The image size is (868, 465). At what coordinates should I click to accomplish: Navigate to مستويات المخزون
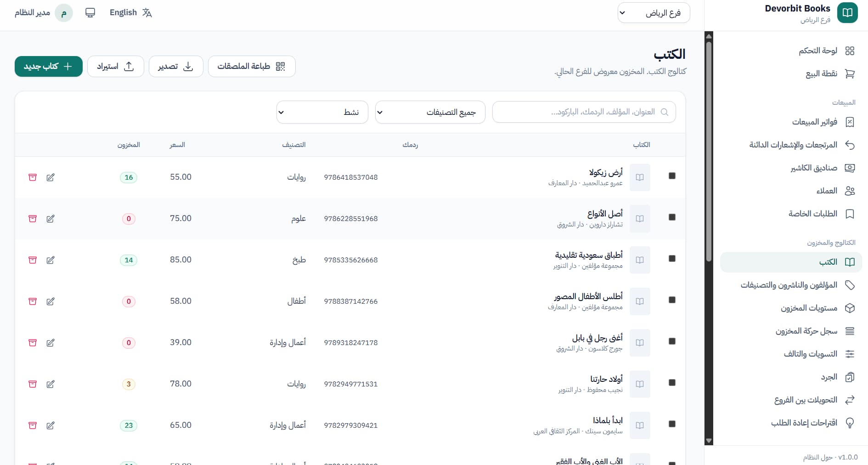tap(791, 308)
